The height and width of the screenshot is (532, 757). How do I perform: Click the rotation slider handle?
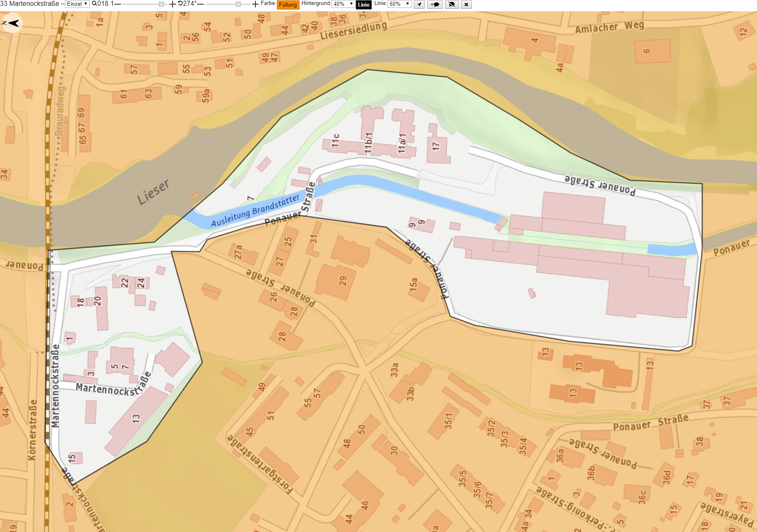[238, 4]
